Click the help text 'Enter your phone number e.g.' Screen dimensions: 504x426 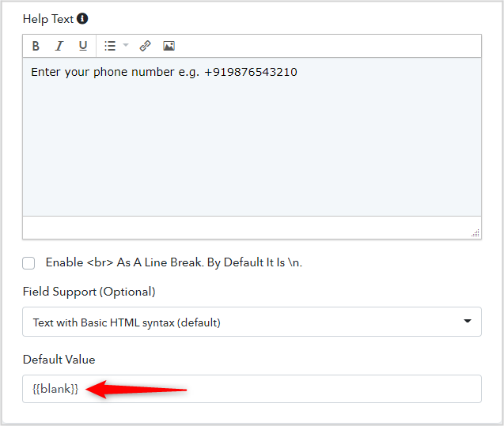pyautogui.click(x=115, y=72)
